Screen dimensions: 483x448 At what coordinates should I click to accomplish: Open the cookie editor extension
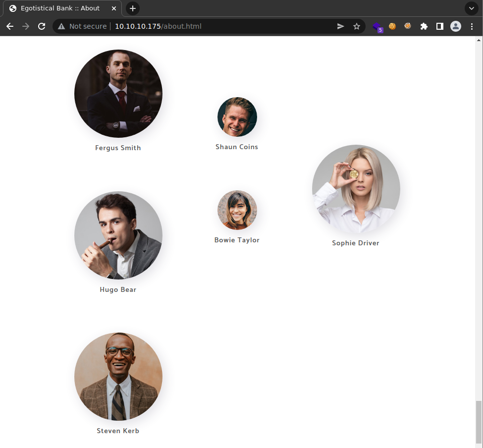click(x=392, y=26)
